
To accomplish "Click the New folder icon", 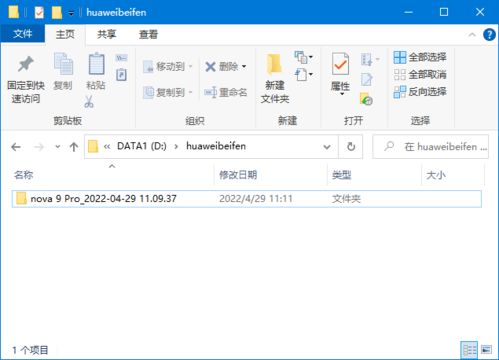I will [x=275, y=64].
